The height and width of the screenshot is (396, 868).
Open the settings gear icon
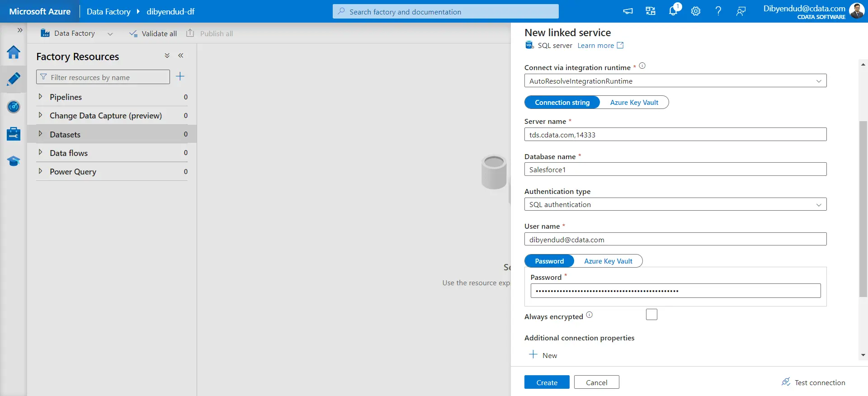coord(696,11)
